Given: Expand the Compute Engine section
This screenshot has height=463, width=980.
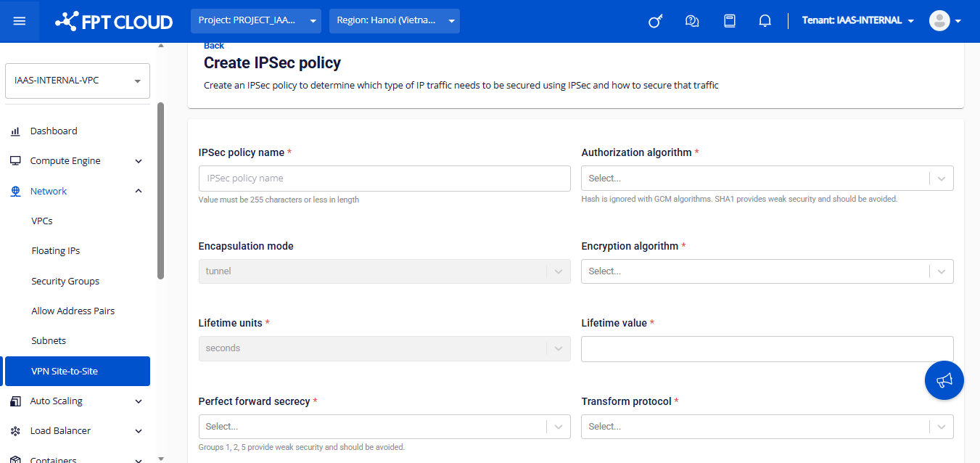Looking at the screenshot, I should [x=139, y=161].
